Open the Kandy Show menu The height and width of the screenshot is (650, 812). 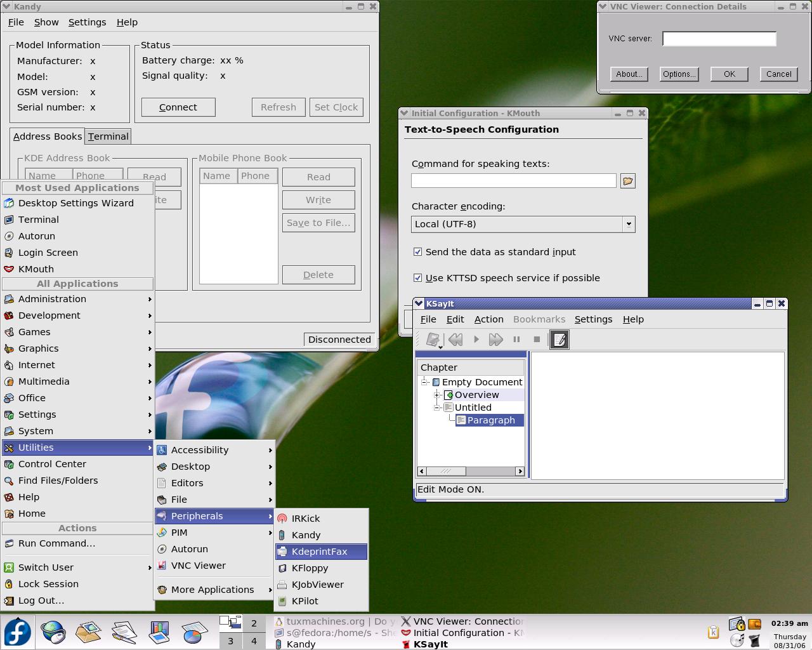point(46,22)
